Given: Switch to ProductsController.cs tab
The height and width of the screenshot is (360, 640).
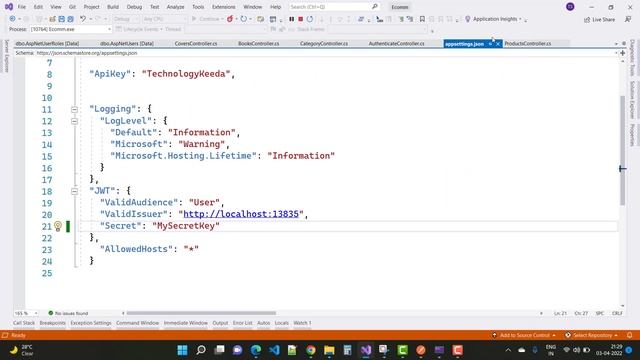Looking at the screenshot, I should (527, 43).
